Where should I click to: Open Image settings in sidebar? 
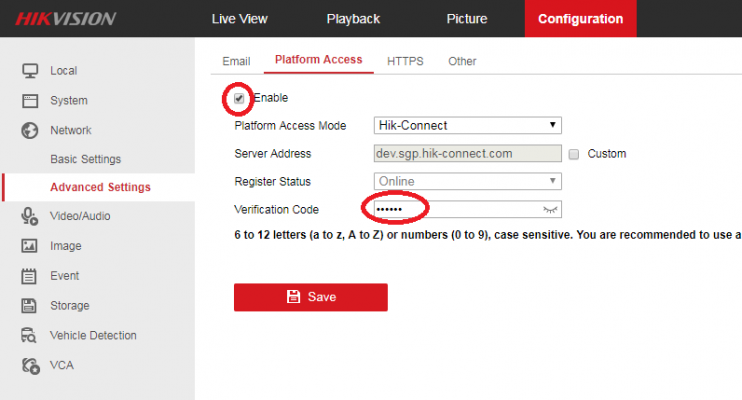(x=66, y=246)
